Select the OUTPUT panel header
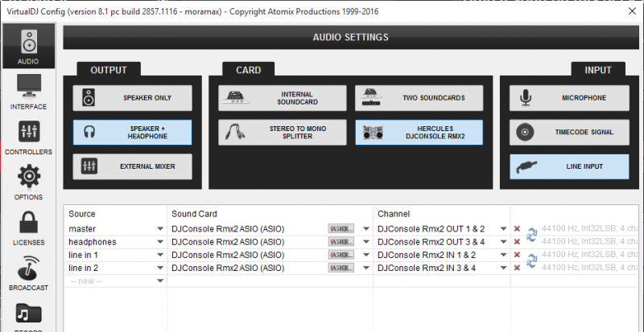Image resolution: width=644 pixels, height=332 pixels. click(x=109, y=70)
